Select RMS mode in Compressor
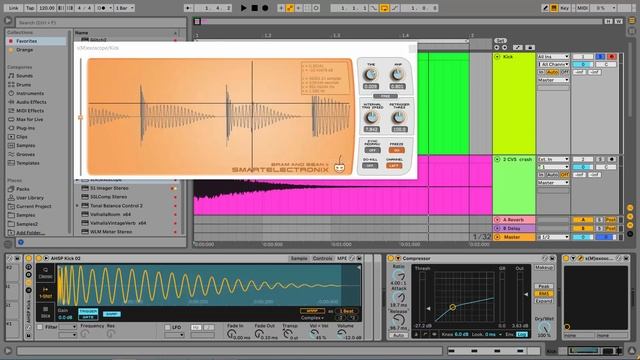This screenshot has width=640, height=360. pyautogui.click(x=543, y=293)
